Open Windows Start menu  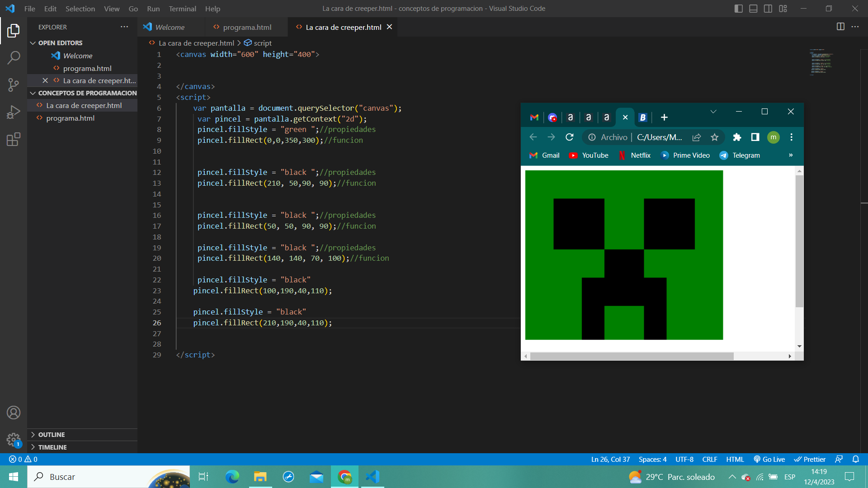click(14, 477)
